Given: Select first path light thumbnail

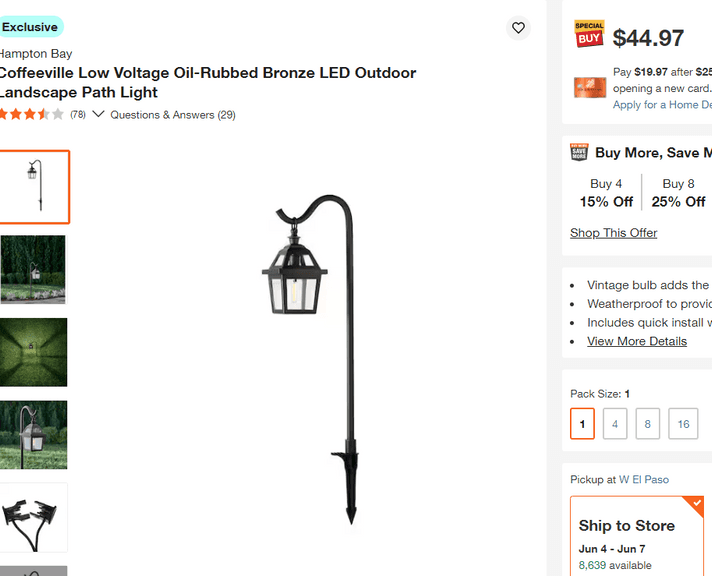Looking at the screenshot, I should click(x=34, y=187).
